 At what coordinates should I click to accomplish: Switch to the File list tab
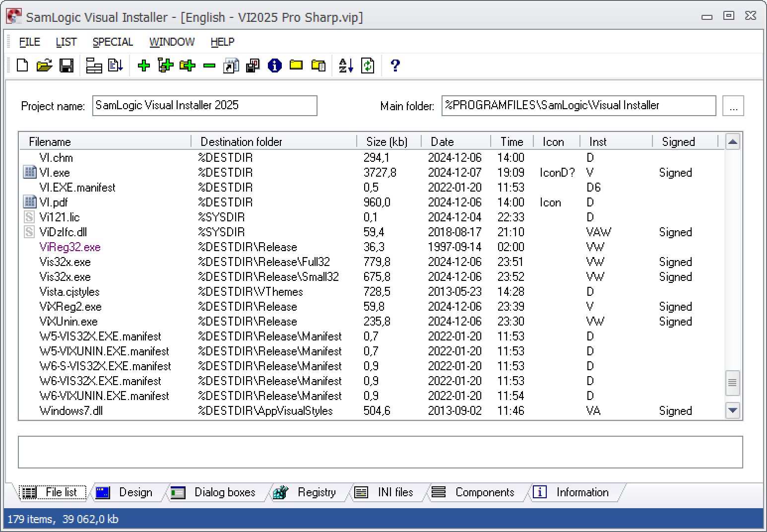click(53, 492)
